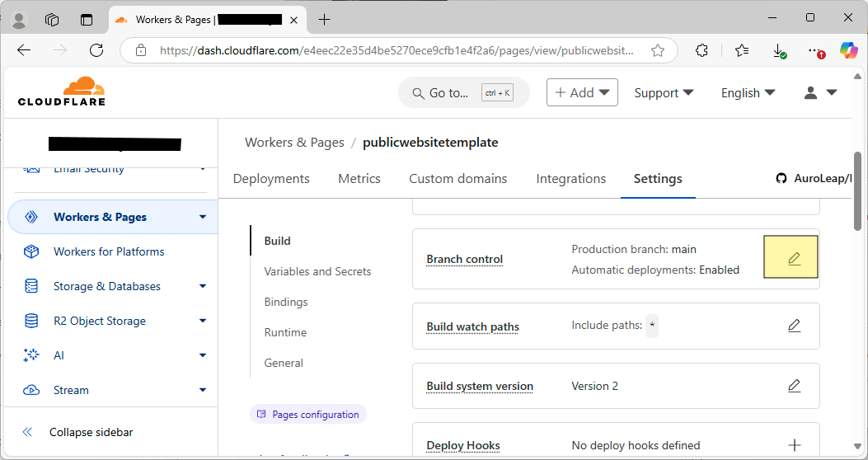Click the Pages configuration link
Image resolution: width=868 pixels, height=460 pixels.
coord(308,414)
